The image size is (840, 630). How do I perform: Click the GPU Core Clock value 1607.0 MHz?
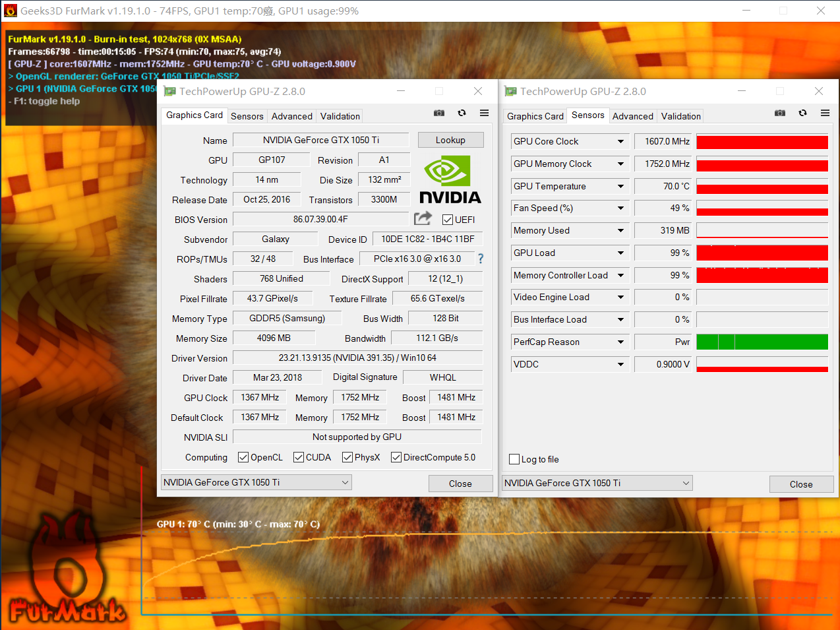[663, 141]
